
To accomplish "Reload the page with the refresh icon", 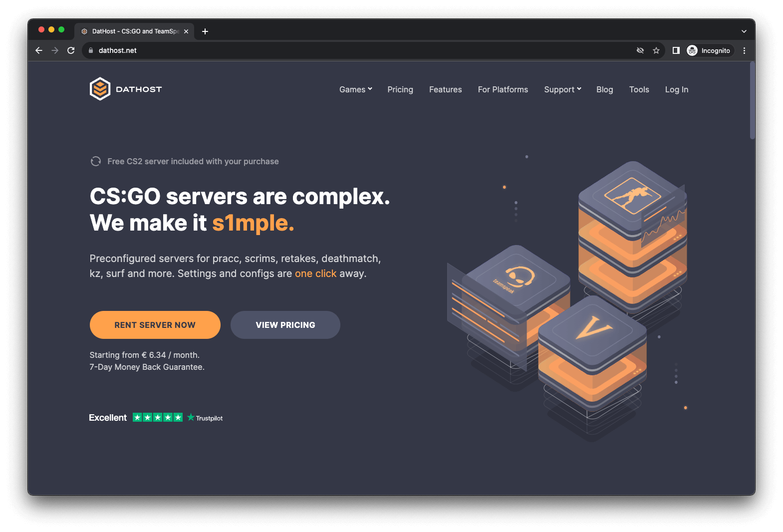I will pos(71,50).
